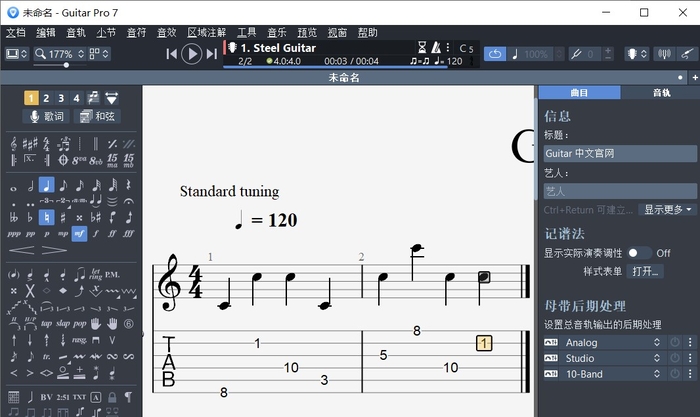Apply the let ring effect
700x417 pixels.
[x=96, y=274]
